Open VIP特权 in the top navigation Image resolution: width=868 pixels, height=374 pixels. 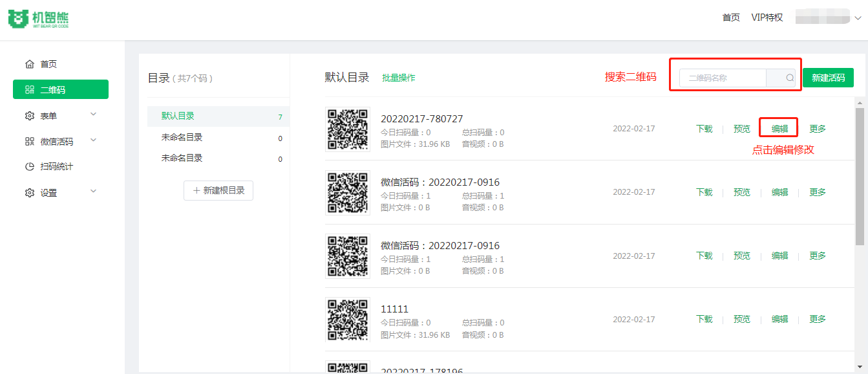[x=767, y=17]
